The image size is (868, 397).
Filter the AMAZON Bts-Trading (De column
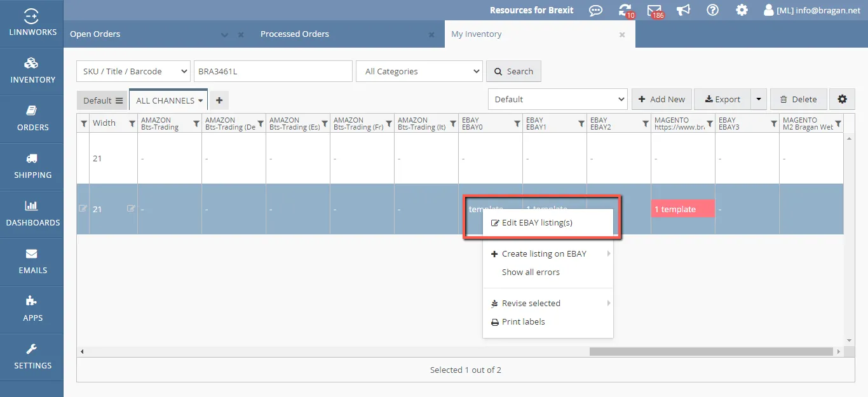261,123
